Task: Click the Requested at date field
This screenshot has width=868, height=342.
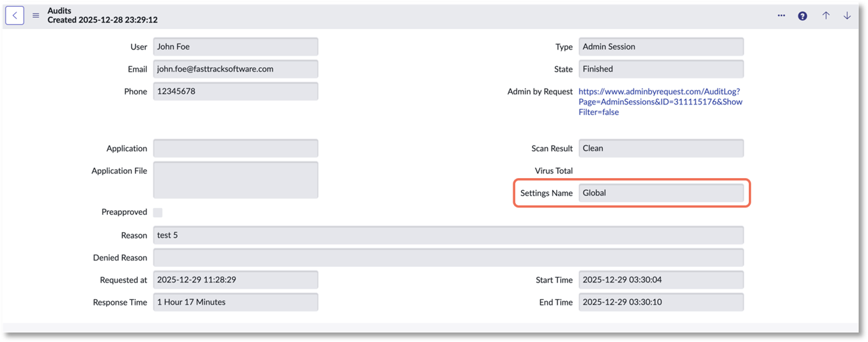Action: pyautogui.click(x=236, y=280)
